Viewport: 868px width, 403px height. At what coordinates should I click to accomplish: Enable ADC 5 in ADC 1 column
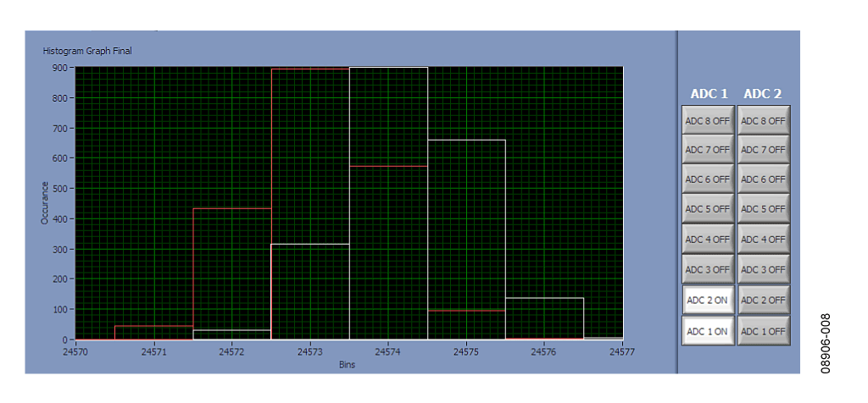click(x=708, y=209)
